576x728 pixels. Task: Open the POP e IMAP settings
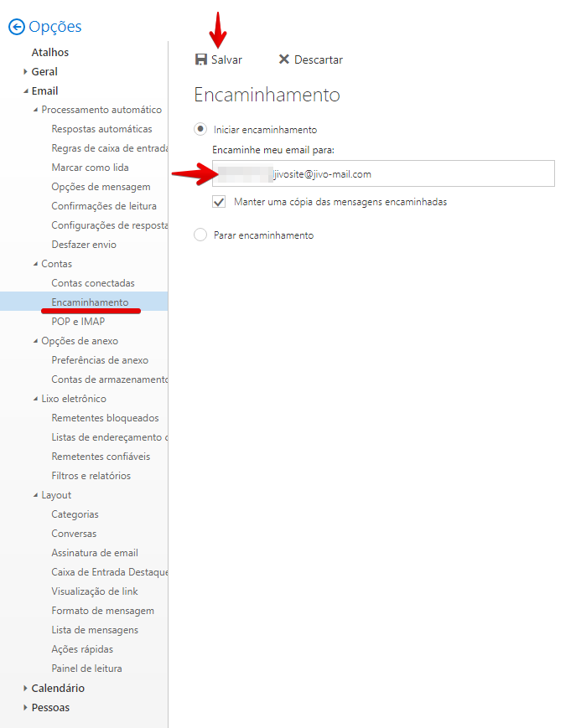(78, 322)
